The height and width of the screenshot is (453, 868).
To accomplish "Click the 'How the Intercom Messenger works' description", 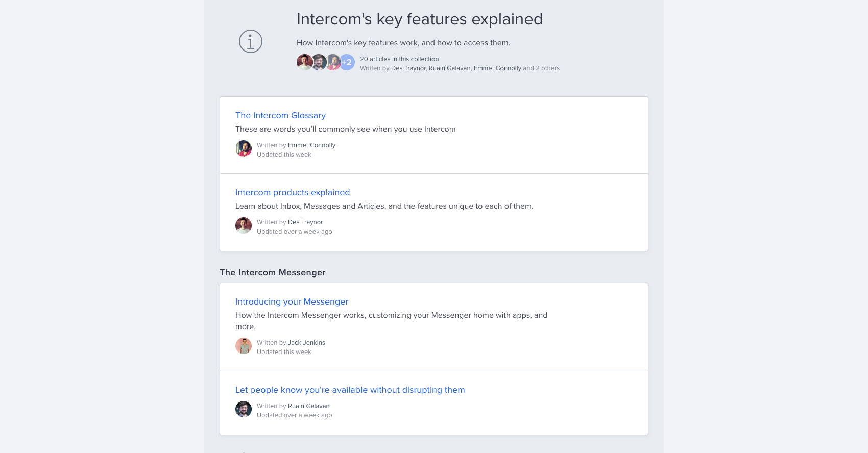I will [392, 321].
